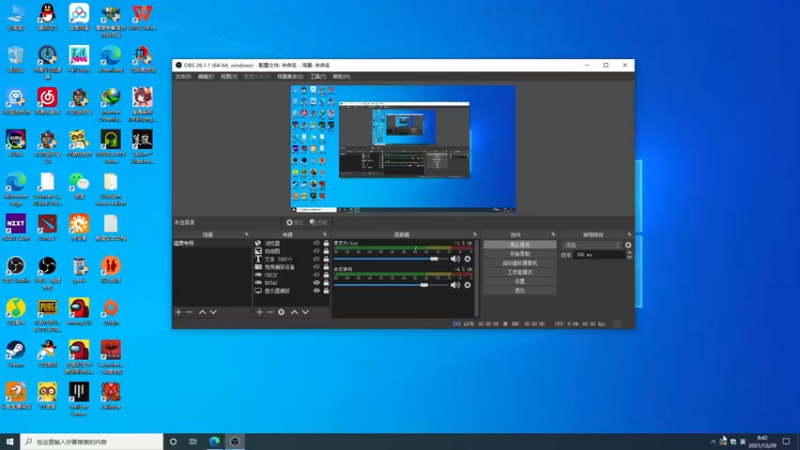Open transition properties gear in the scene transitions panel
The width and height of the screenshot is (800, 450).
tap(628, 245)
